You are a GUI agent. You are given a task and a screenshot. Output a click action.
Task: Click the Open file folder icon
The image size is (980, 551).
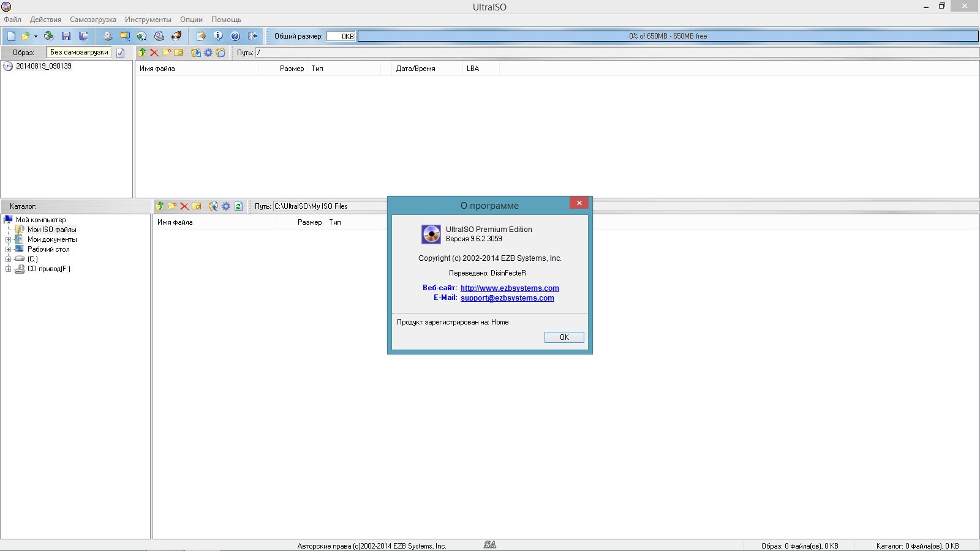25,36
